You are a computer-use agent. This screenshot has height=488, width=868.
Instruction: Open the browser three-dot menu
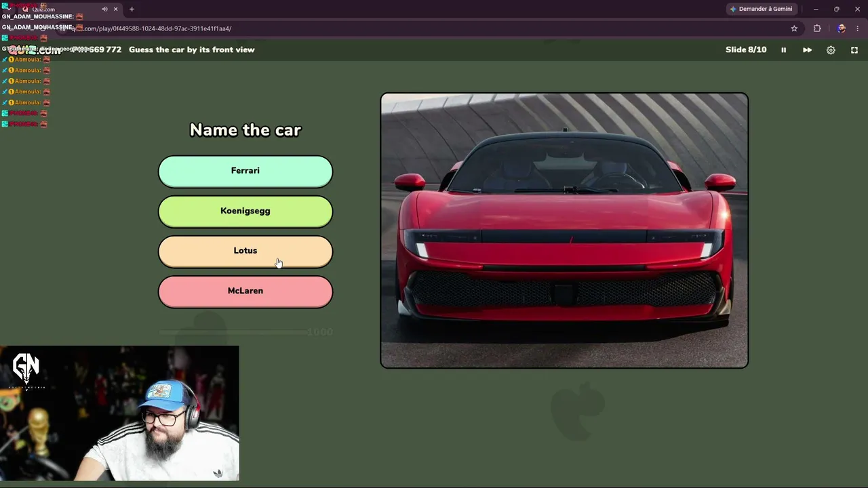click(x=858, y=28)
